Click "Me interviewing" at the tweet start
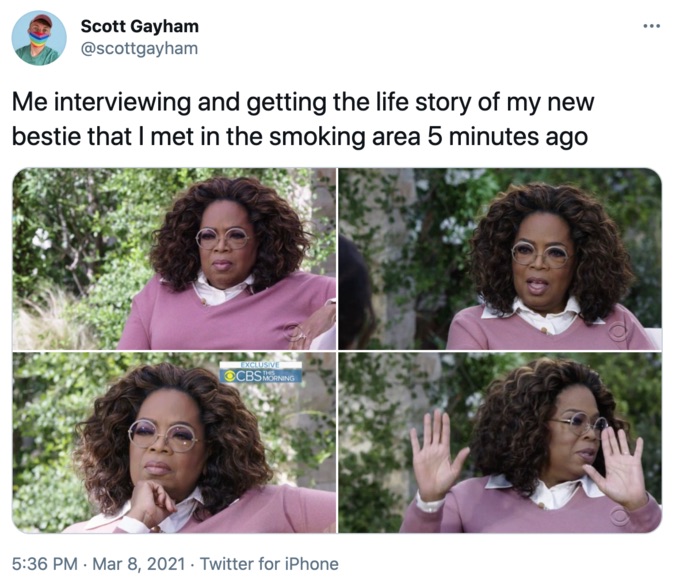680x586 pixels. (x=101, y=102)
